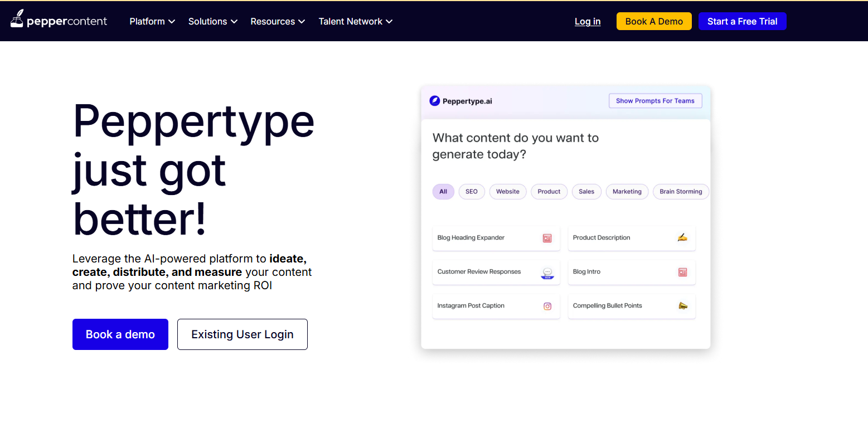The height and width of the screenshot is (433, 868).
Task: Click the Blog Heading Expander icon
Action: (547, 238)
